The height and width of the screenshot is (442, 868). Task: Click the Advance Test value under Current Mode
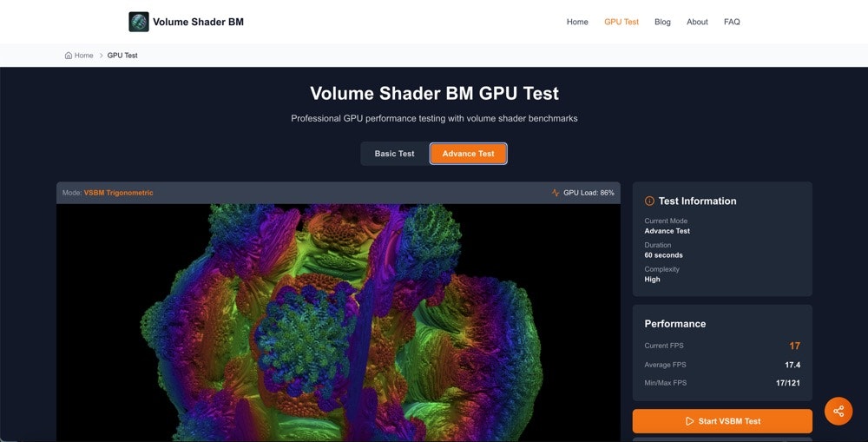tap(667, 231)
